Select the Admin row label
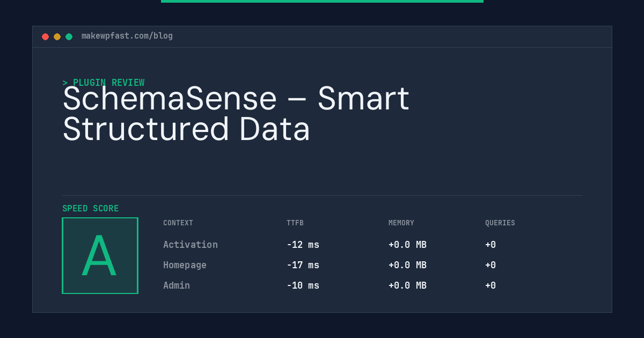The image size is (644, 338). 177,285
